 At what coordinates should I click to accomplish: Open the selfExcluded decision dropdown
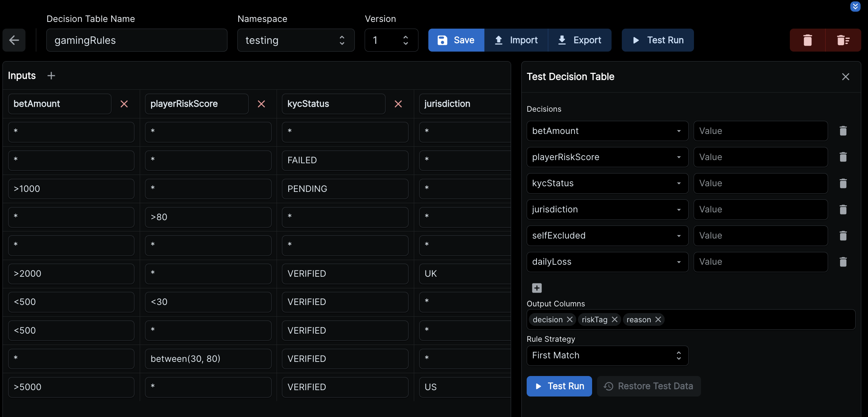[x=607, y=236]
